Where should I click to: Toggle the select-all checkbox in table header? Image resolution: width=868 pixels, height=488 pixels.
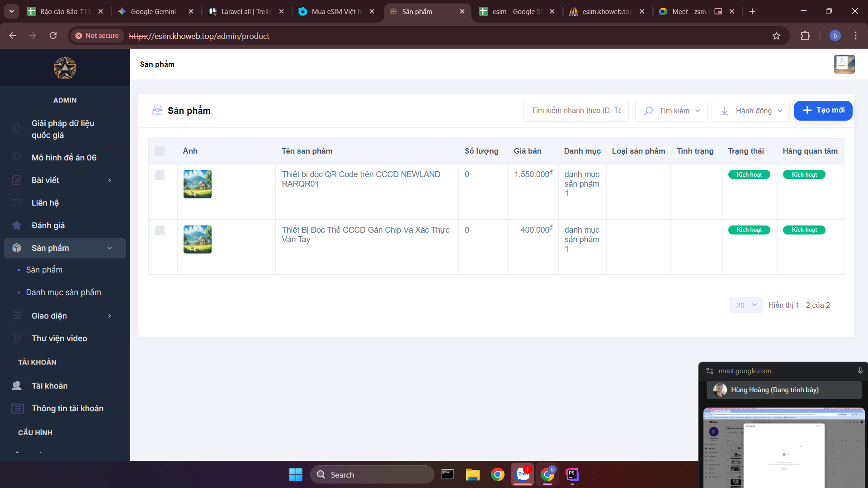pyautogui.click(x=160, y=151)
